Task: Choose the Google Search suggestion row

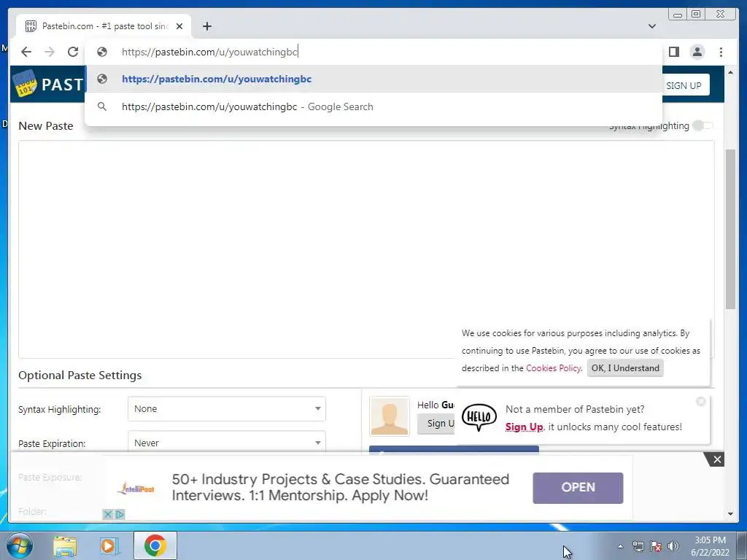Action: pyautogui.click(x=373, y=106)
